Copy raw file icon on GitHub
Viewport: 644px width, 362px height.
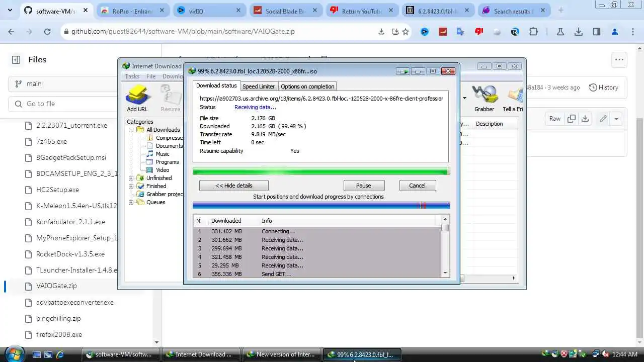pyautogui.click(x=572, y=119)
